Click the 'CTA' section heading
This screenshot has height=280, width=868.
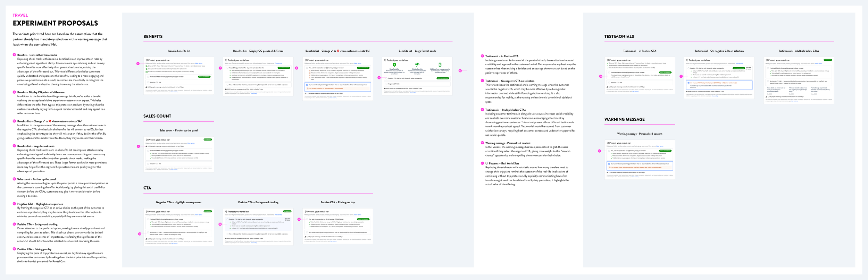pyautogui.click(x=147, y=188)
